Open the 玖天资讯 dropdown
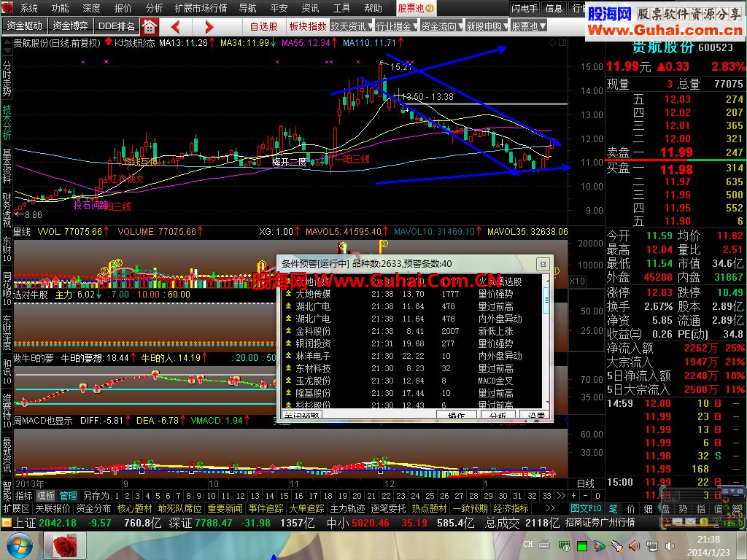Screen dimensions: 747x560 352,27
